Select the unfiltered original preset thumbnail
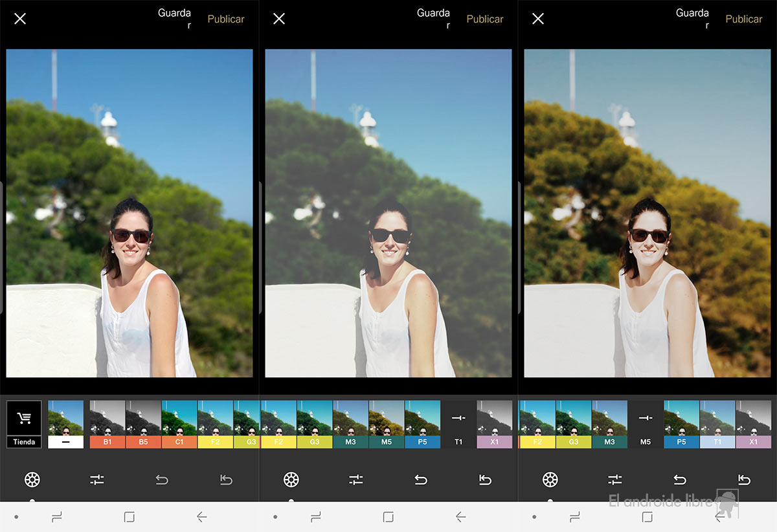Viewport: 777px width, 532px height. pos(65,425)
